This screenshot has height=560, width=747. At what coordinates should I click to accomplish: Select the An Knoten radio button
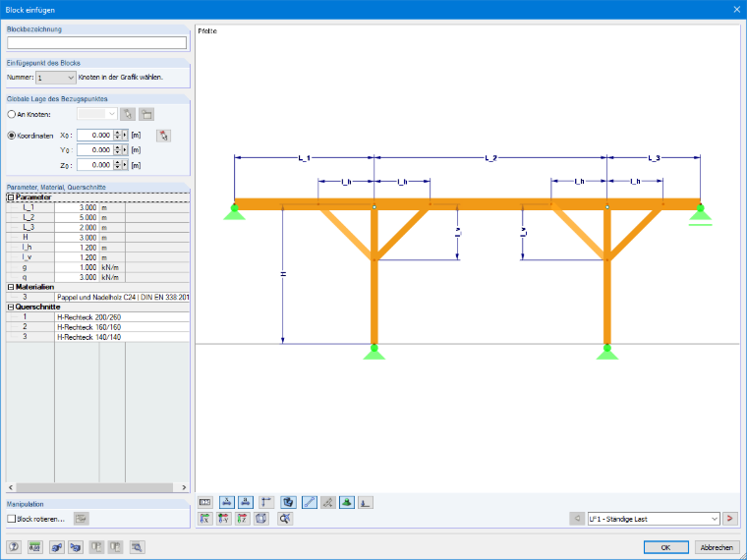[x=12, y=114]
